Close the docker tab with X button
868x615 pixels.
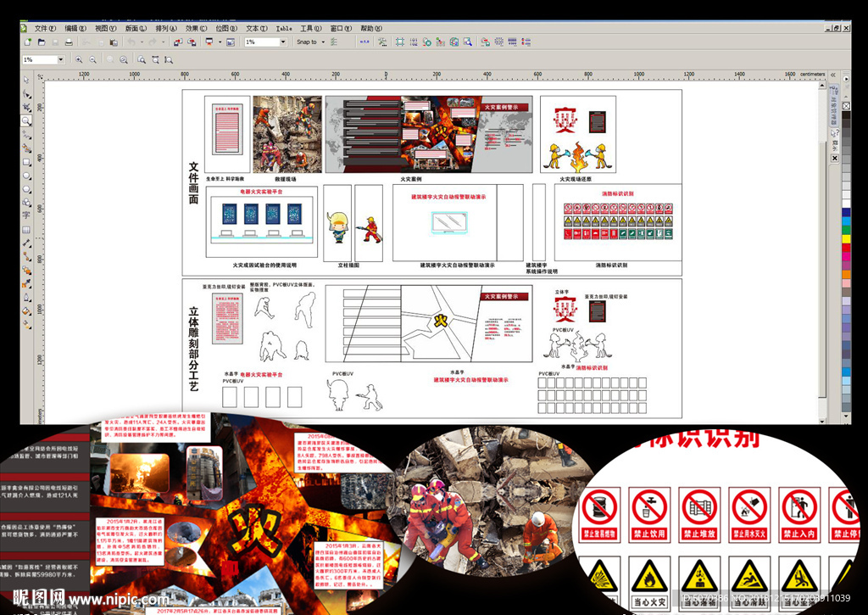coord(834,159)
